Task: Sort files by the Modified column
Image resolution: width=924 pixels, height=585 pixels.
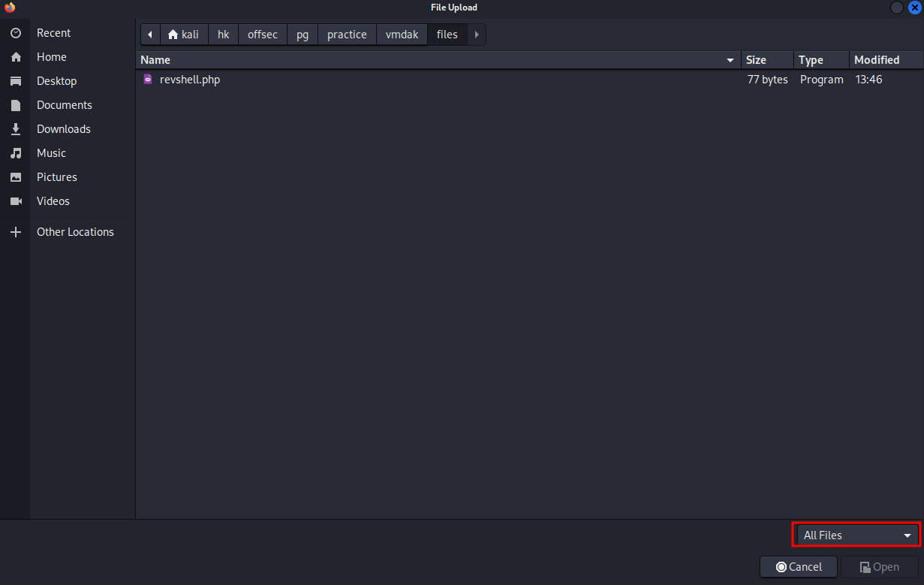Action: pyautogui.click(x=876, y=60)
